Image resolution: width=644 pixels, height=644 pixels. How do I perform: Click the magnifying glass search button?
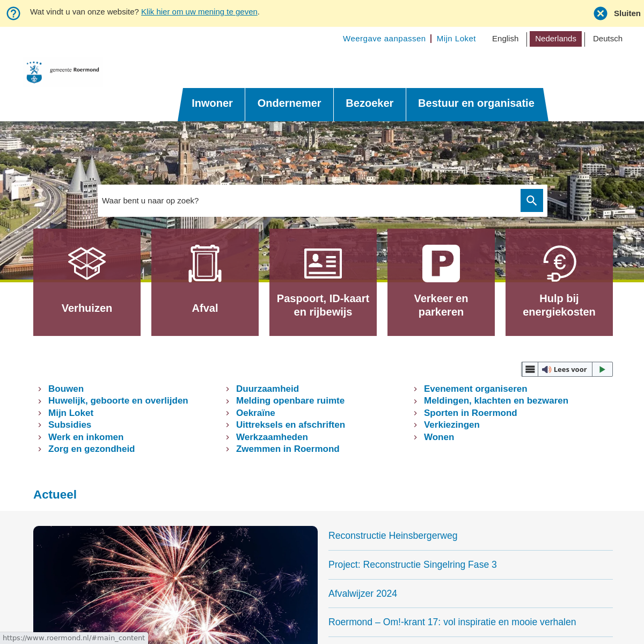tap(531, 201)
